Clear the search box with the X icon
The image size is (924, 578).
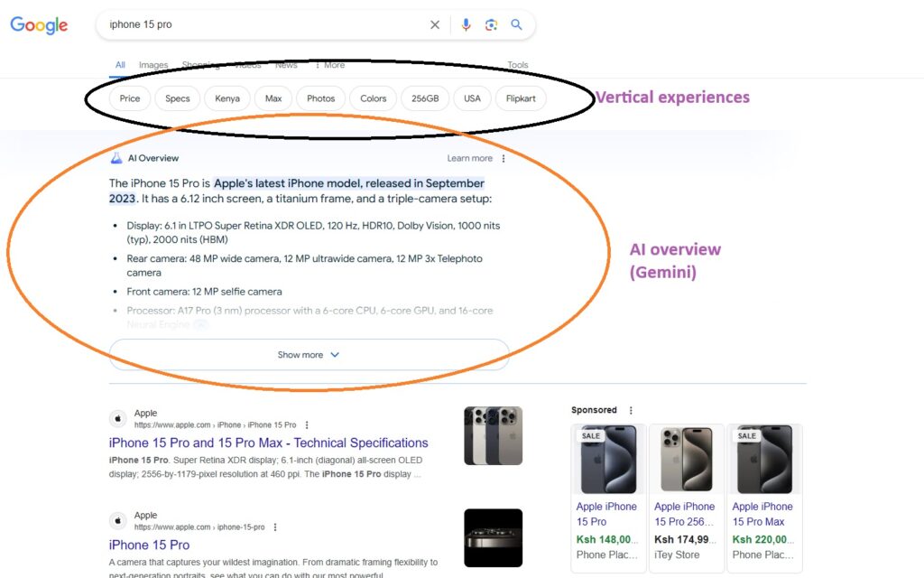[435, 25]
